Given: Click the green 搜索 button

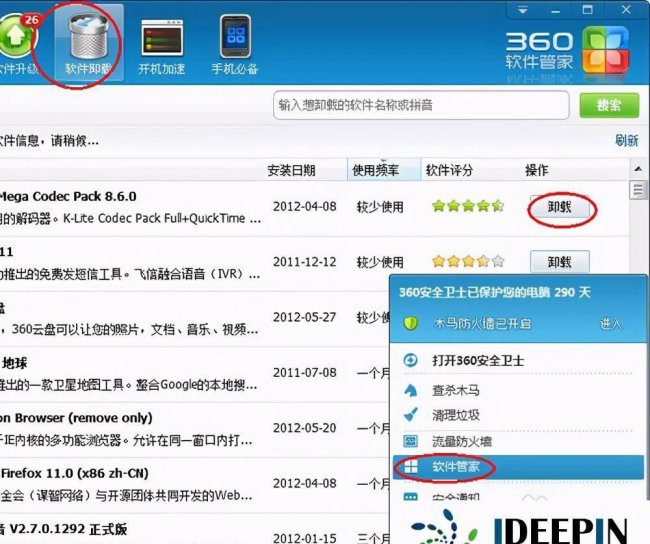Looking at the screenshot, I should 609,105.
